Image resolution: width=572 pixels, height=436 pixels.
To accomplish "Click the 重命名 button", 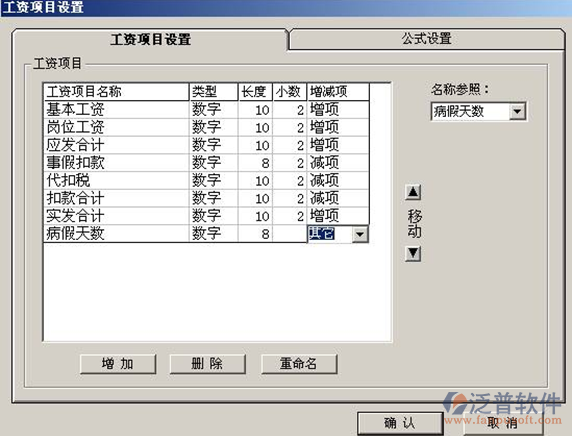I will click(x=299, y=364).
